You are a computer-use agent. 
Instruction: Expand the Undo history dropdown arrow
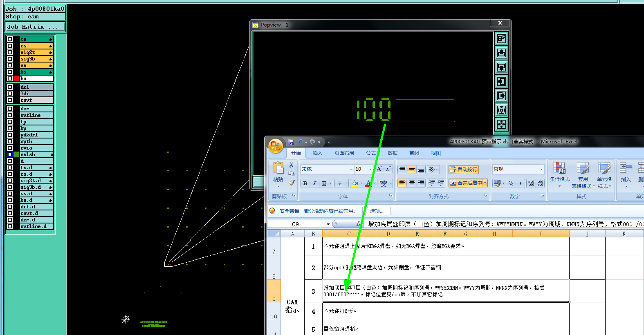[x=306, y=142]
